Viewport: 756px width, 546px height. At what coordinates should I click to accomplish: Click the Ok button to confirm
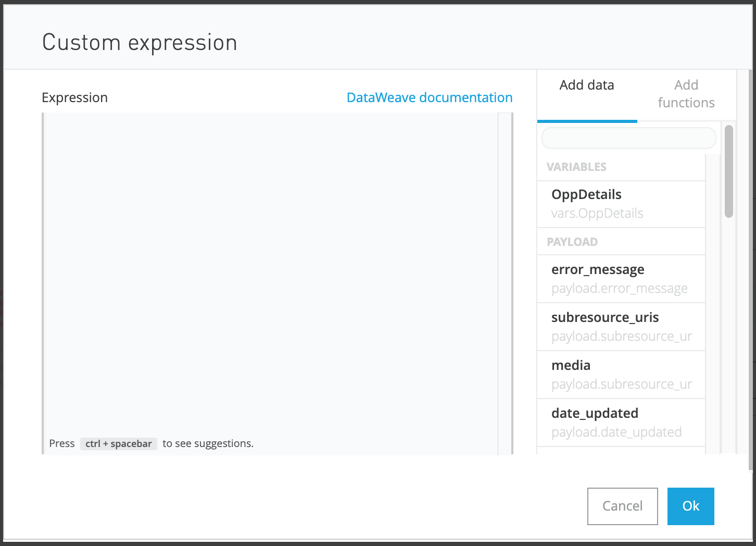(690, 506)
